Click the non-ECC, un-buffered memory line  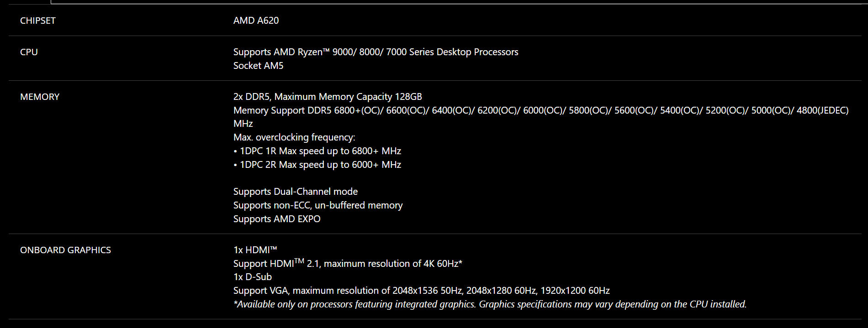pos(318,205)
